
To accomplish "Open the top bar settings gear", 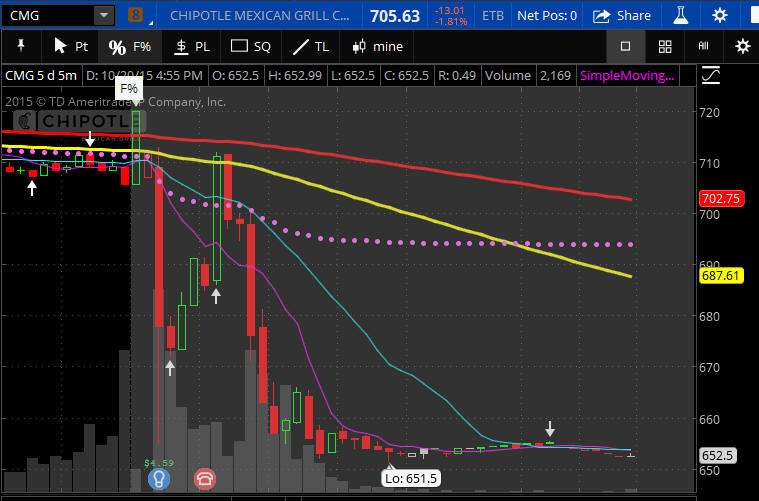I will pos(719,15).
